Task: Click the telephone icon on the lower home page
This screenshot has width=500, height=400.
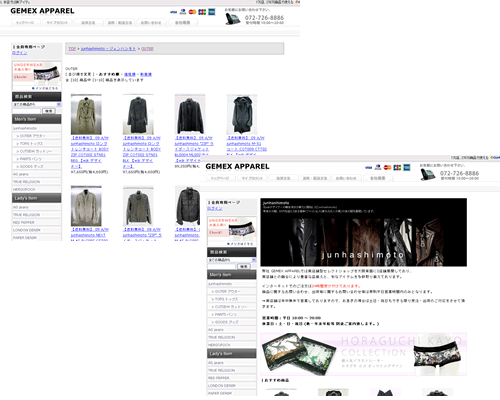Action: click(x=428, y=174)
